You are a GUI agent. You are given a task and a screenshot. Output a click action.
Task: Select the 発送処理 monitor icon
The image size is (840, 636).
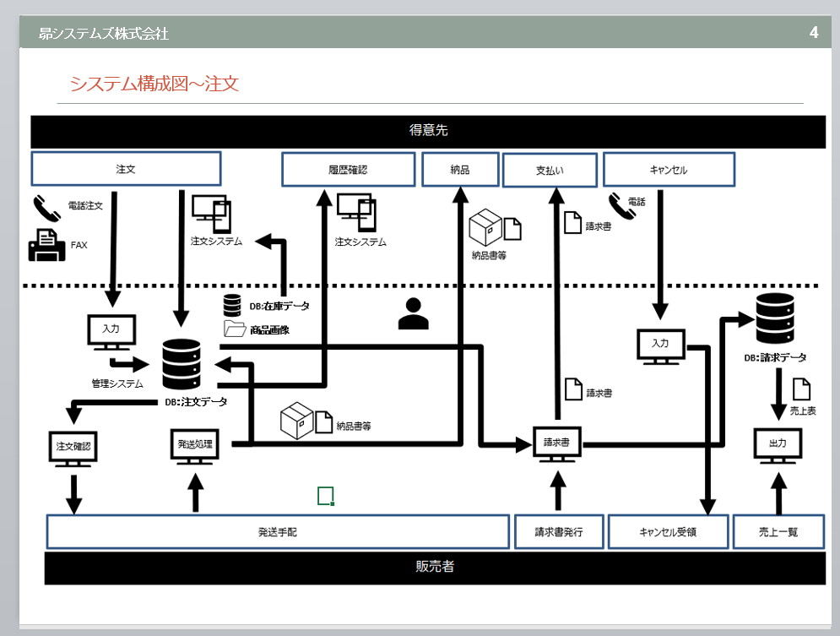click(196, 445)
